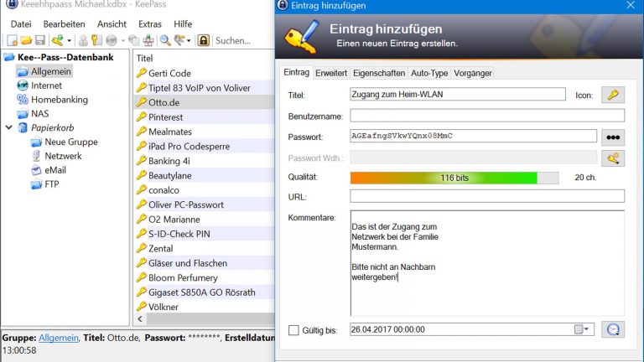
Task: Select the Neue Gruppe folder
Action: 71,142
